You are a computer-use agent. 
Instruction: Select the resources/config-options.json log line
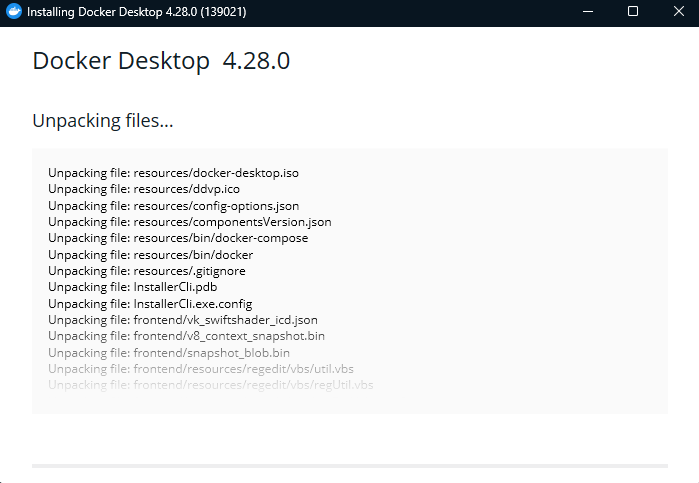coord(173,206)
